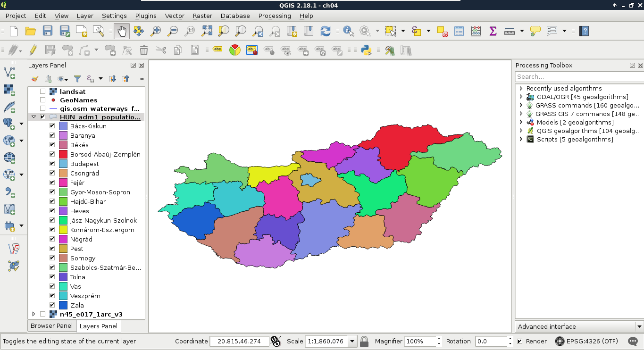Switch to the Browser Panel tab
Viewport: 644px width, 350px height.
point(51,325)
